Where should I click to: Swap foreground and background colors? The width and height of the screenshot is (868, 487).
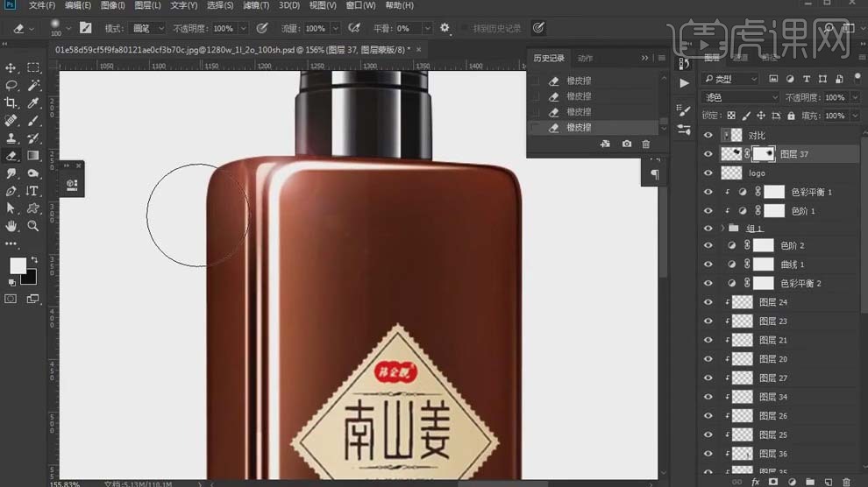click(34, 259)
